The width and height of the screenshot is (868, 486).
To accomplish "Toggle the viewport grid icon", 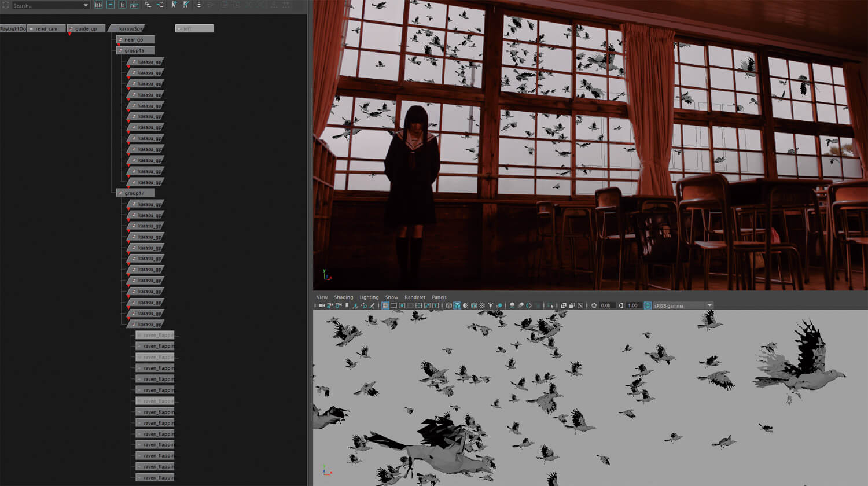I will (385, 305).
